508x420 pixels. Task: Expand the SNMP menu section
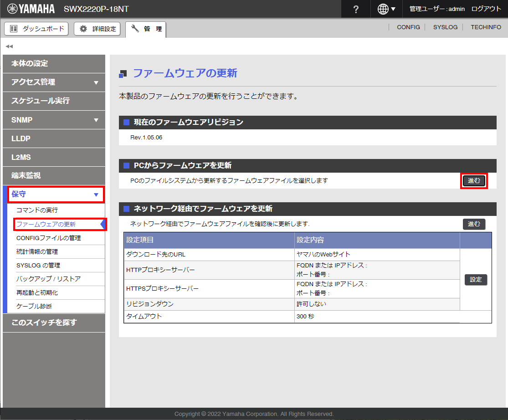click(x=54, y=120)
